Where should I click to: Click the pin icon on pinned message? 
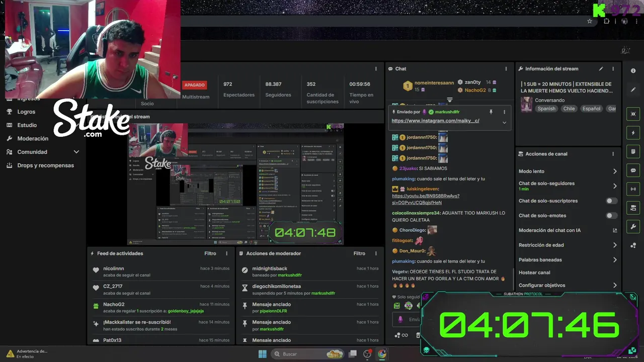[491, 112]
